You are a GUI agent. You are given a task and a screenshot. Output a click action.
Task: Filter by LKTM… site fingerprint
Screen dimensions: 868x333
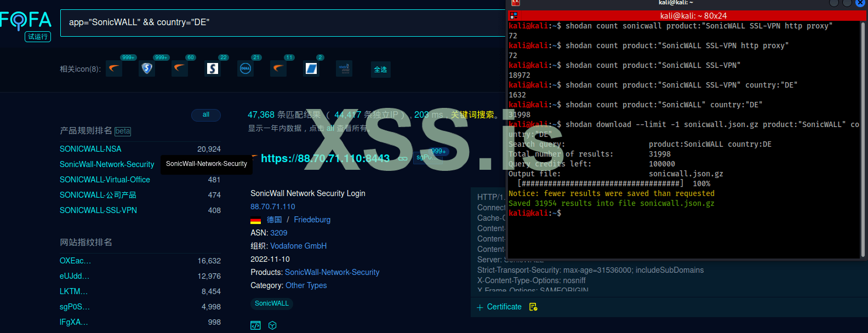point(73,291)
